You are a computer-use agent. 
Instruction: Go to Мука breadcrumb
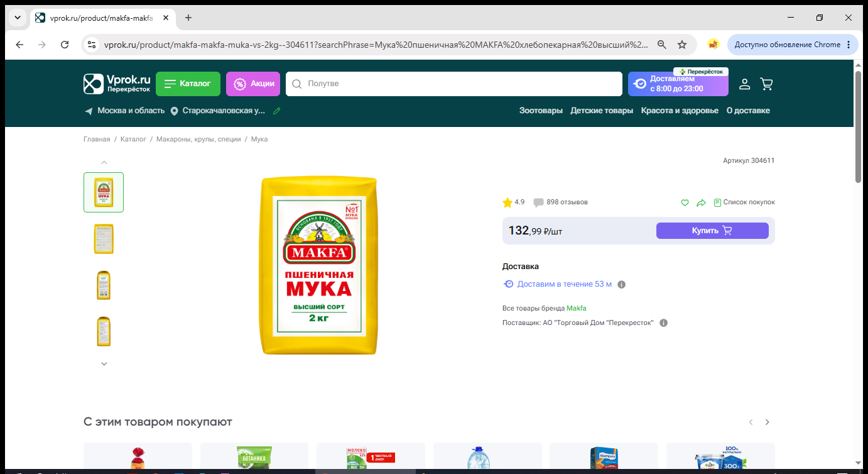coord(259,139)
